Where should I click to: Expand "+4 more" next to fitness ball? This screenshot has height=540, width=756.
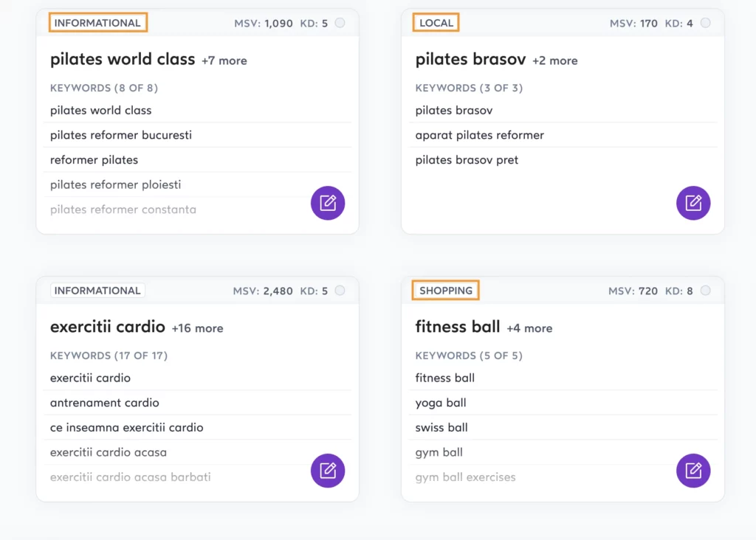coord(529,328)
